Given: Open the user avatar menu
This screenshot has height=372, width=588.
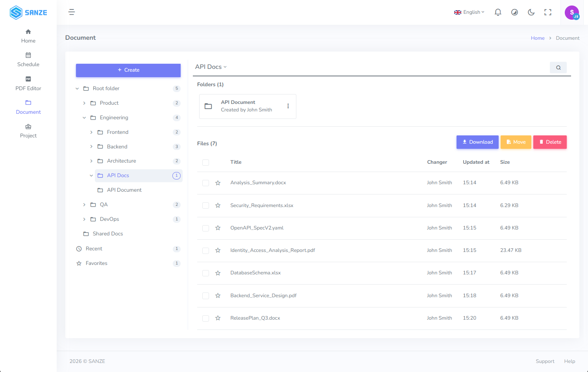Looking at the screenshot, I should tap(572, 13).
